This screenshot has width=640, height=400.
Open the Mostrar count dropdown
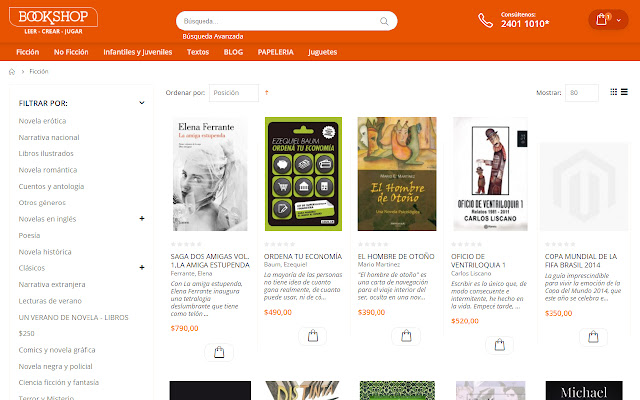coord(582,93)
